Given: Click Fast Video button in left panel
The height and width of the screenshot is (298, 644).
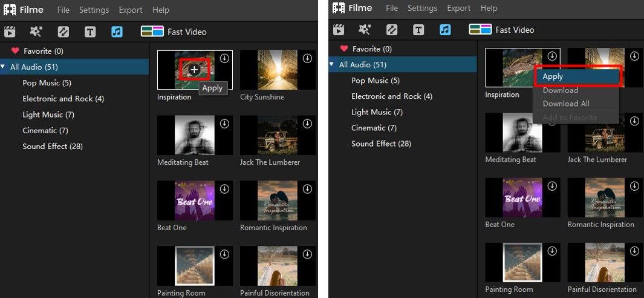Looking at the screenshot, I should (x=174, y=31).
